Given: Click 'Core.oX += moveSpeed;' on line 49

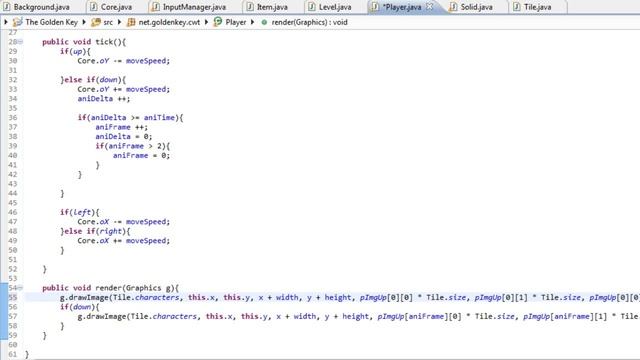Looking at the screenshot, I should pyautogui.click(x=124, y=241).
